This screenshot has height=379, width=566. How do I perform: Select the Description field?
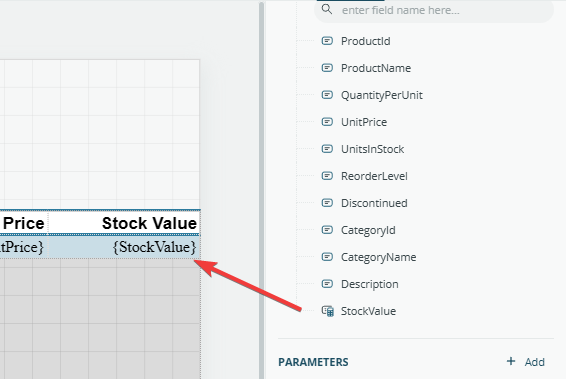point(370,284)
